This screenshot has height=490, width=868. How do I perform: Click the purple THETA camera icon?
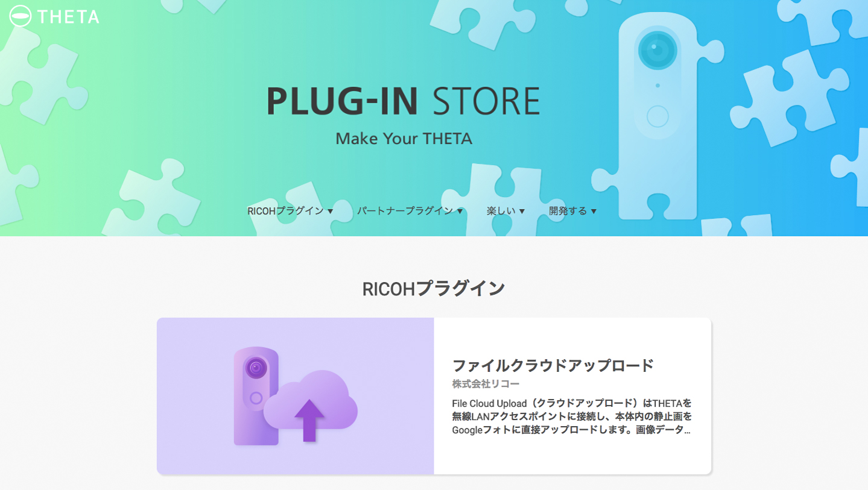point(256,396)
